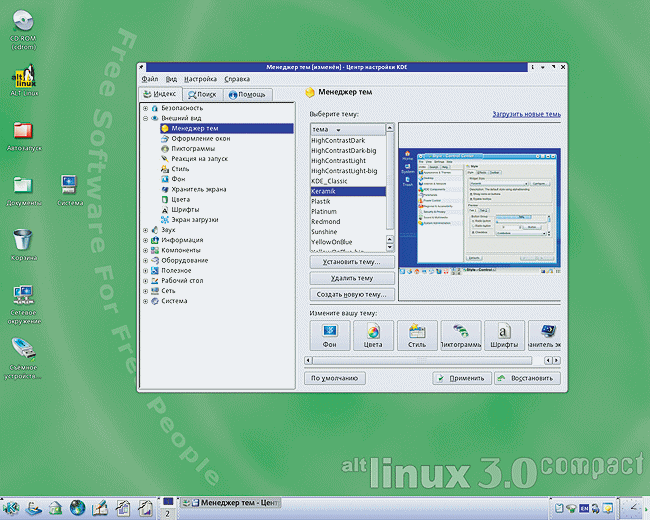Open the Настройка menu
The width and height of the screenshot is (650, 520).
point(200,78)
